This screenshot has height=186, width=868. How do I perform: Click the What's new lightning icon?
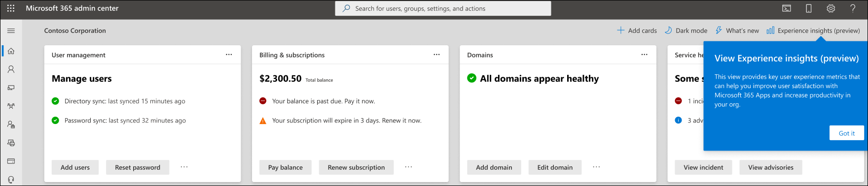click(719, 31)
